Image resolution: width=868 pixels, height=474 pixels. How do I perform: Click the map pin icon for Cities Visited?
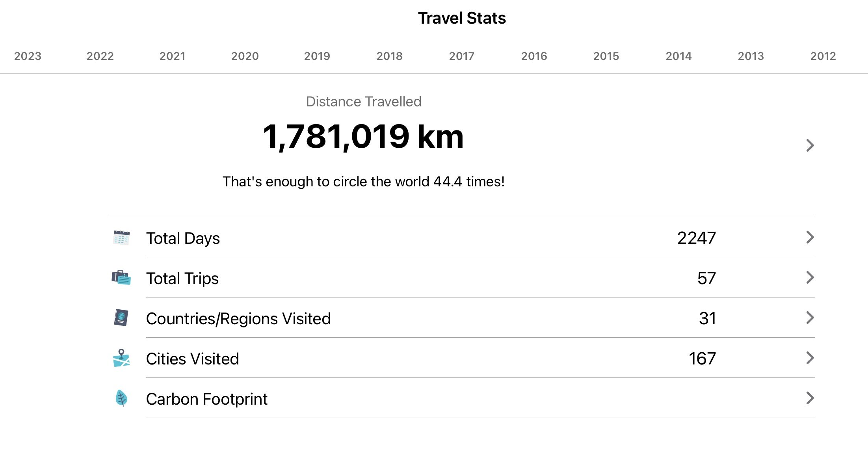pyautogui.click(x=121, y=358)
